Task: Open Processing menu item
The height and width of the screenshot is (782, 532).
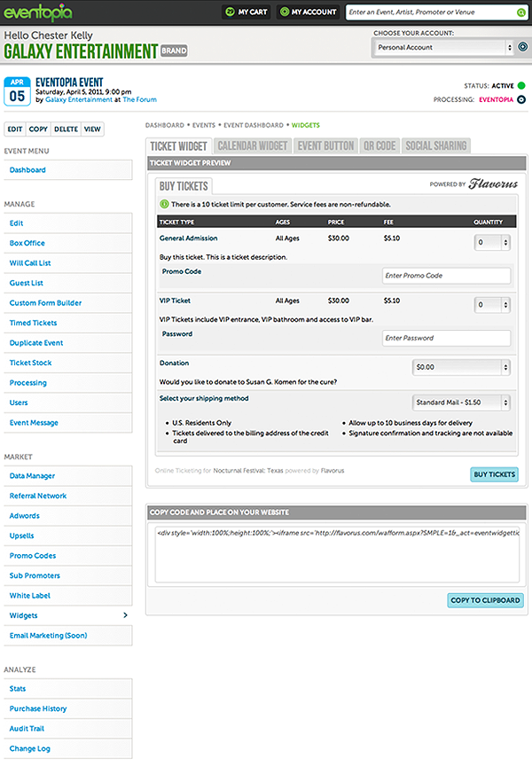Action: 67,383
